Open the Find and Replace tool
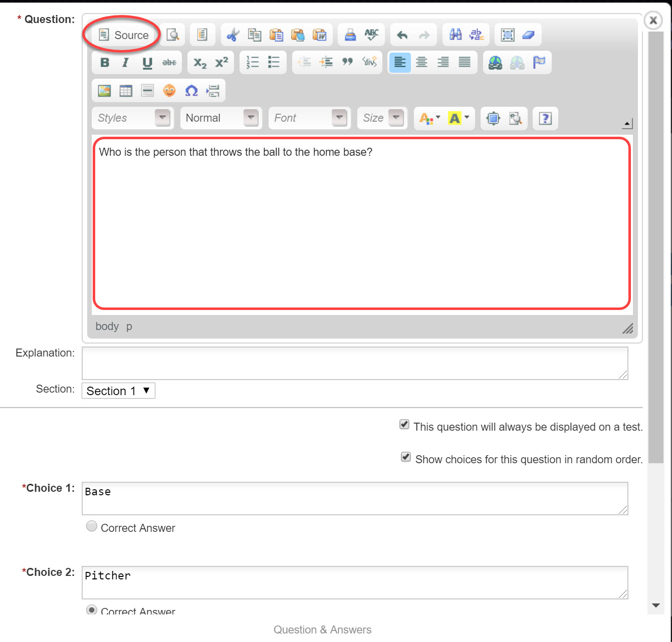This screenshot has height=642, width=672. pyautogui.click(x=455, y=35)
